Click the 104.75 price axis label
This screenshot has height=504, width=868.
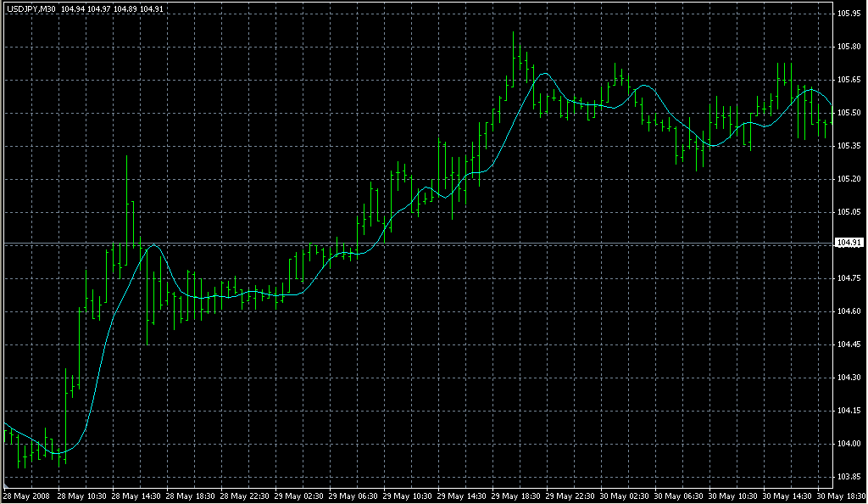click(849, 278)
